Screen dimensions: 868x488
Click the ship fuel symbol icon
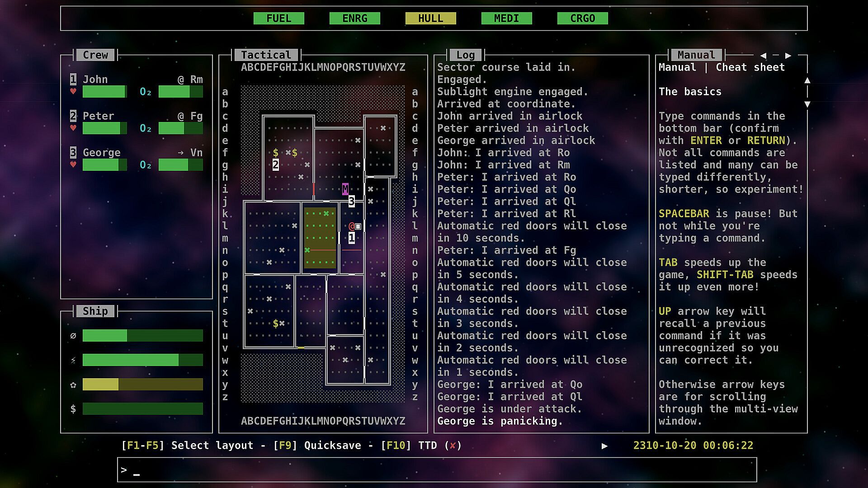pos(73,336)
